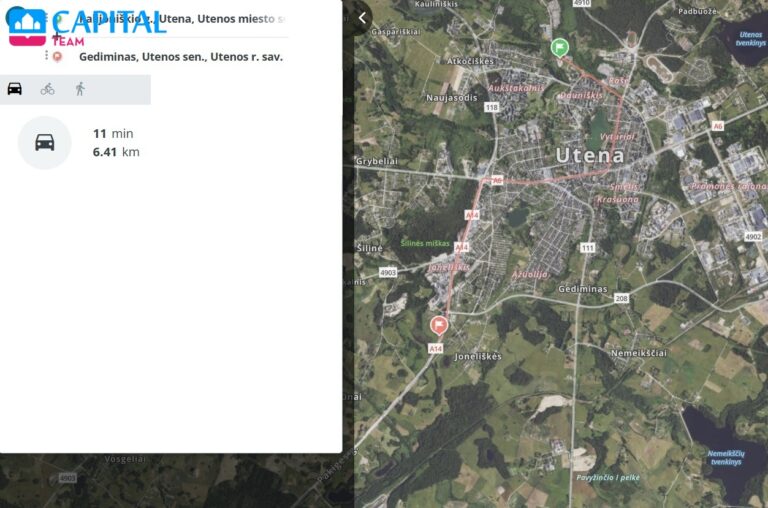Click the 6.41 km distance text

pyautogui.click(x=116, y=152)
